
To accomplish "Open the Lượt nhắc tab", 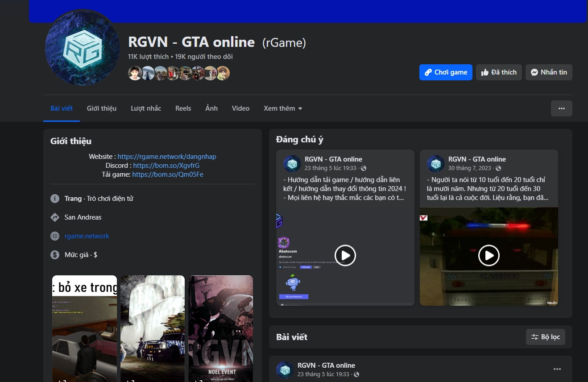I will pyautogui.click(x=146, y=108).
